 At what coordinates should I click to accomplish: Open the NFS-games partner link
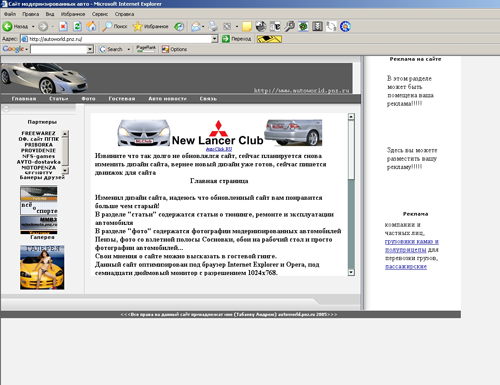click(39, 156)
